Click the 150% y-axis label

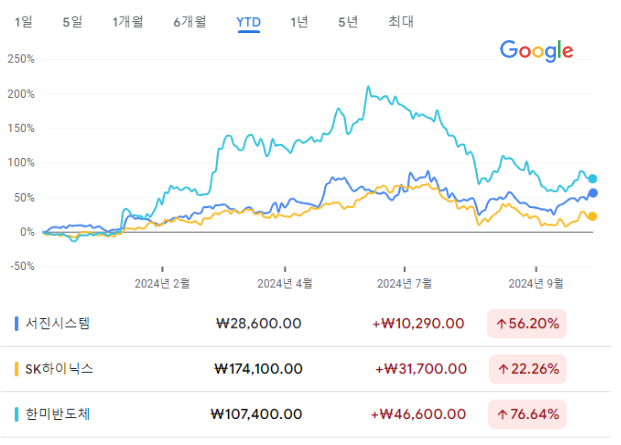pos(21,128)
